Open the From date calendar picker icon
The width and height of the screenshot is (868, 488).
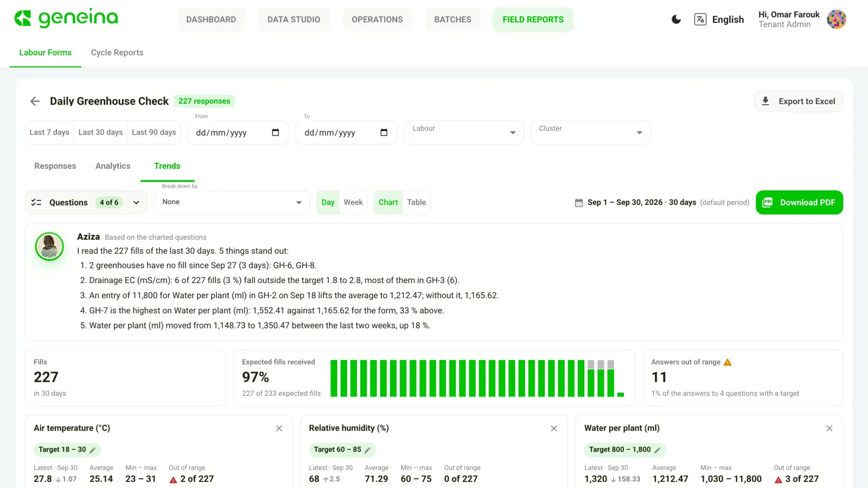(276, 132)
